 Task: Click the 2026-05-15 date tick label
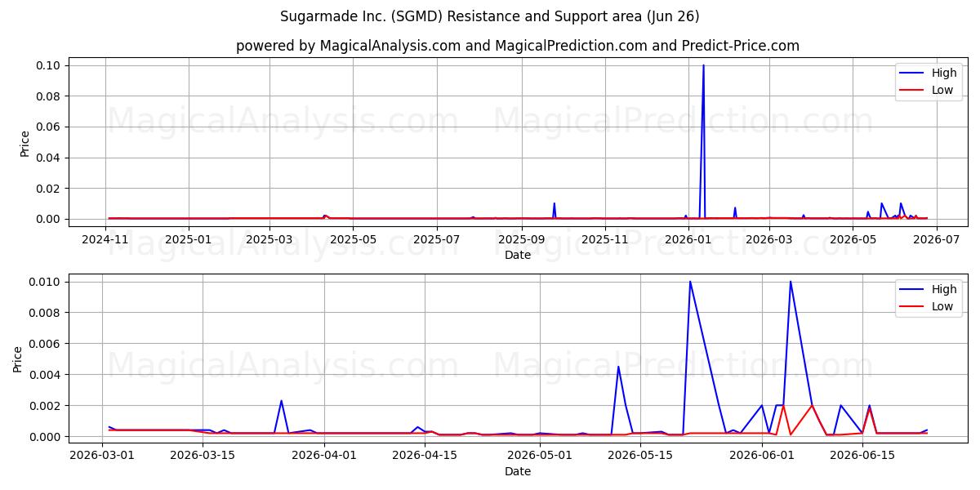640,456
